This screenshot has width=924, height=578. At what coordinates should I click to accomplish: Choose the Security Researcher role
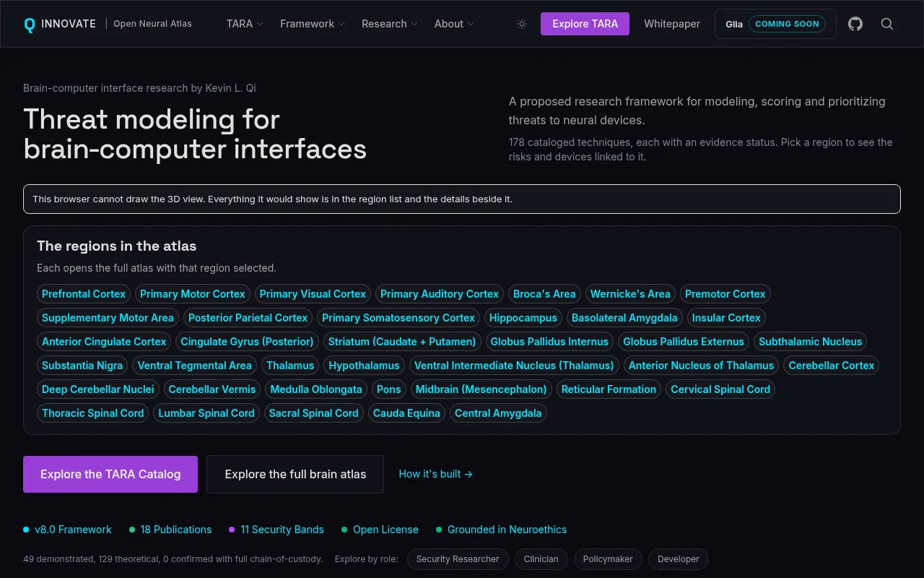click(458, 559)
